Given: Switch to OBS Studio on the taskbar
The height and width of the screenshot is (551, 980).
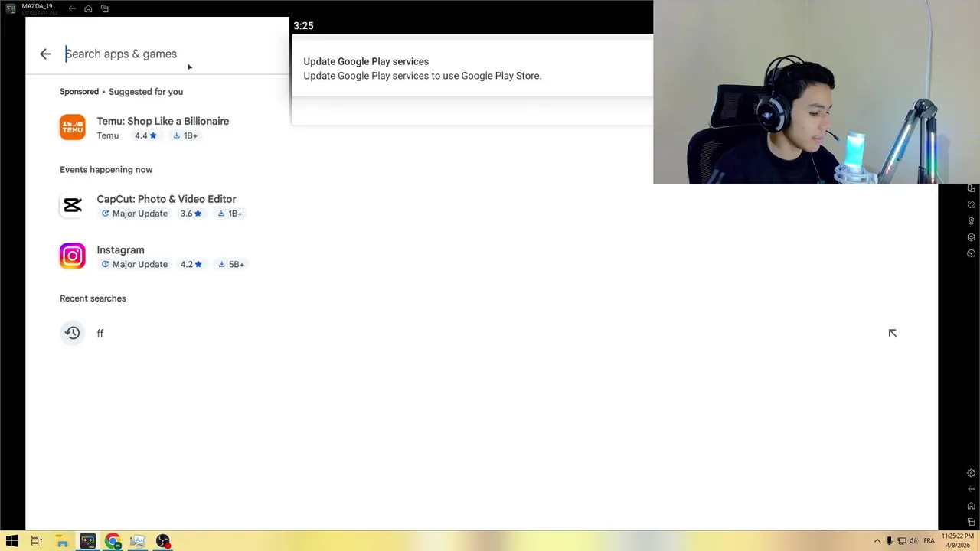Looking at the screenshot, I should pos(163,541).
